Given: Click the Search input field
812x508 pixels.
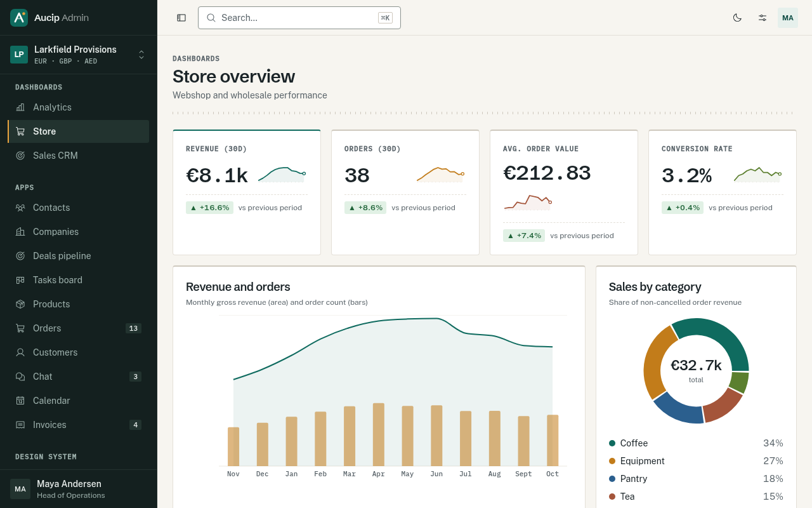Looking at the screenshot, I should (299, 18).
